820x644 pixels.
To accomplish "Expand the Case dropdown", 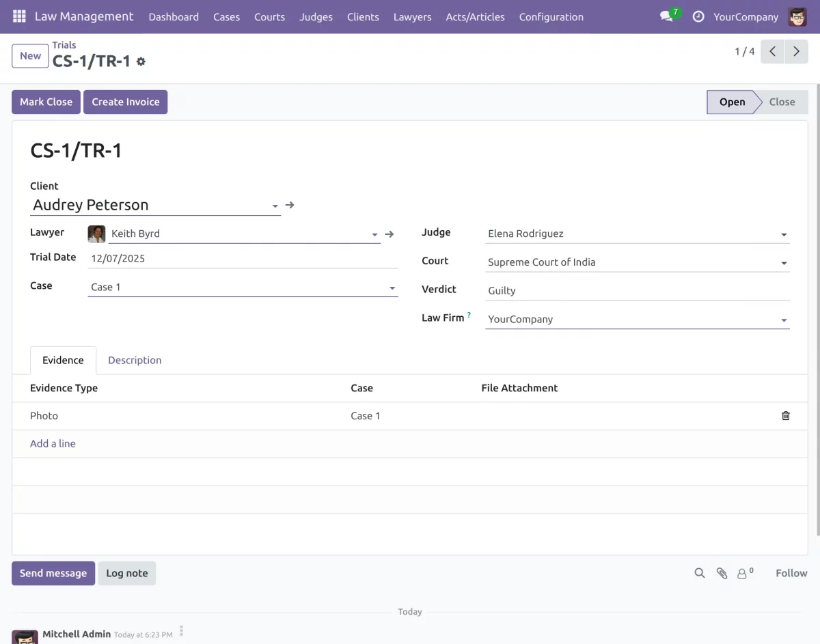I will tap(392, 288).
